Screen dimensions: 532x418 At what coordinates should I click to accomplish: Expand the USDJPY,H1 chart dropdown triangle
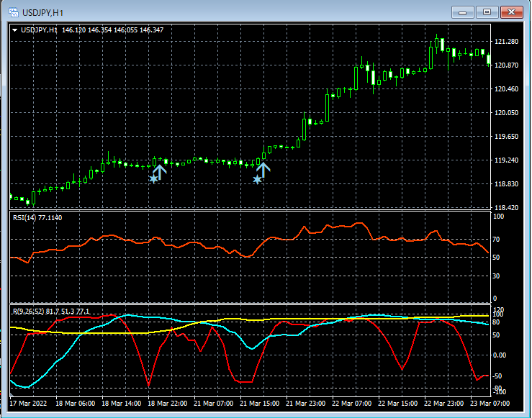[14, 30]
